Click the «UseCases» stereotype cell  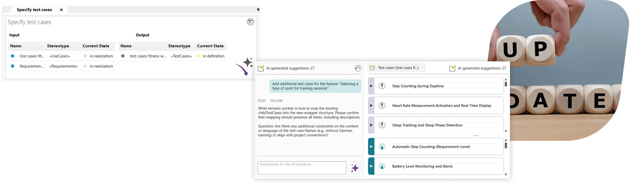[59, 56]
